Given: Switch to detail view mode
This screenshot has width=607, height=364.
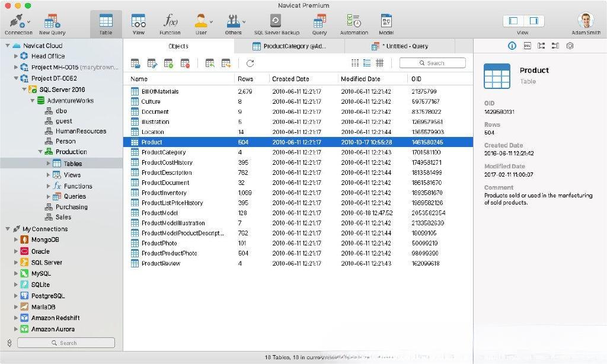Looking at the screenshot, I should click(380, 63).
